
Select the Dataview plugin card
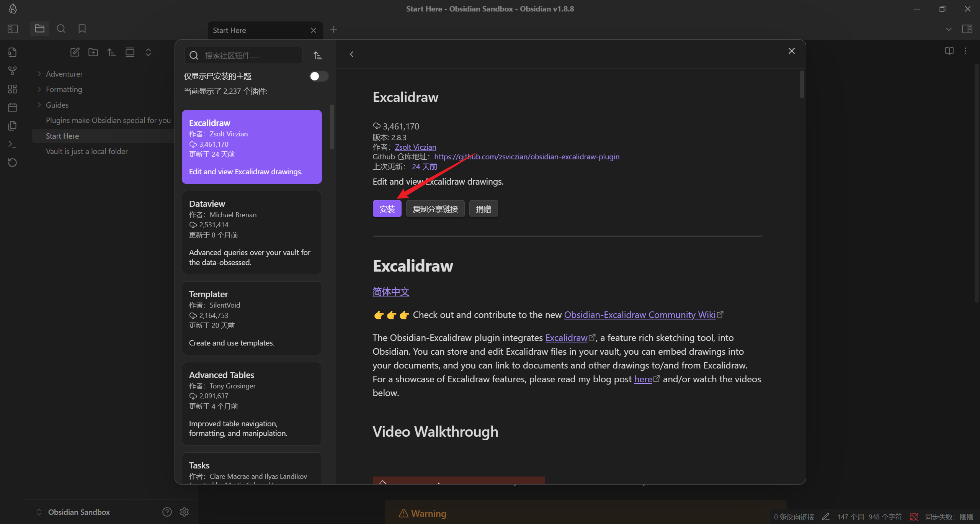click(x=252, y=233)
